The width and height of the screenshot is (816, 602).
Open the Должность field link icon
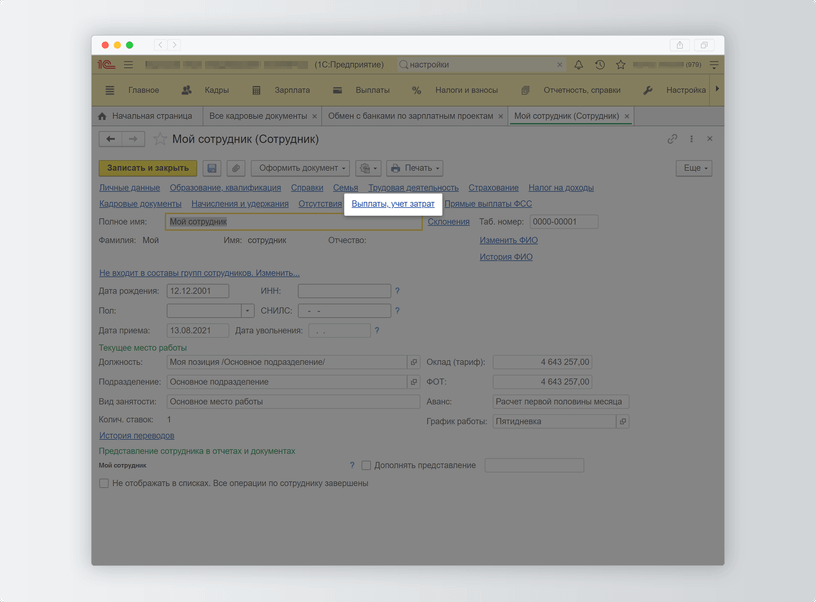pyautogui.click(x=414, y=362)
